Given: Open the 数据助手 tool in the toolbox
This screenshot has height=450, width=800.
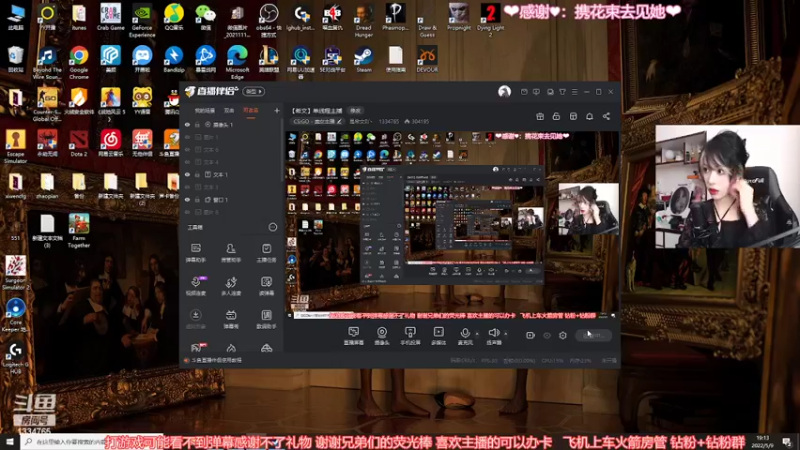Looking at the screenshot, I should click(x=266, y=319).
